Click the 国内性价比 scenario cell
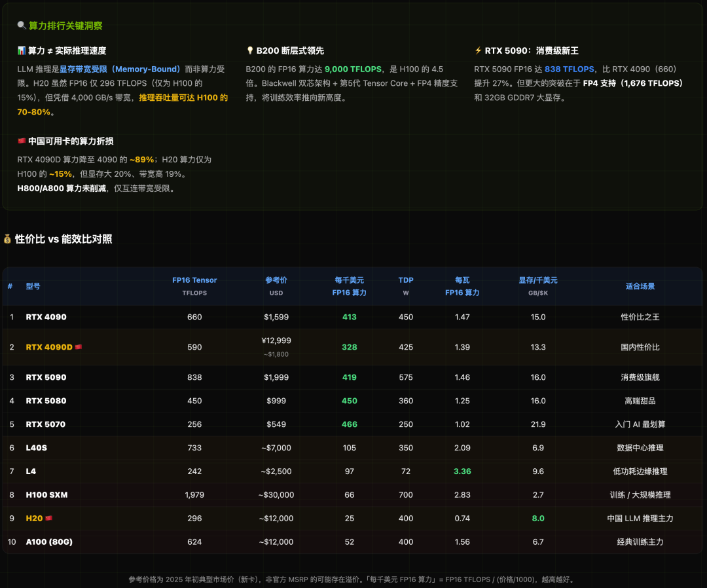Viewport: 707px width, 588px height. click(x=640, y=347)
